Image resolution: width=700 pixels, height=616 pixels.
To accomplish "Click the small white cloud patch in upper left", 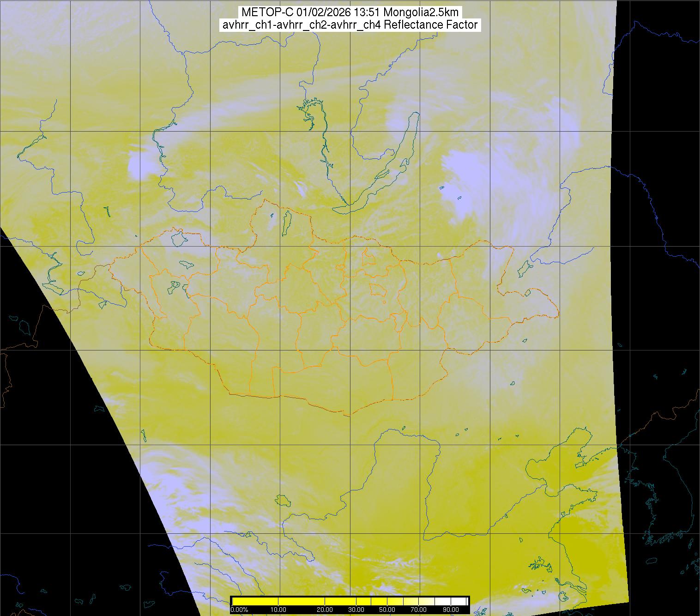I will pyautogui.click(x=141, y=166).
